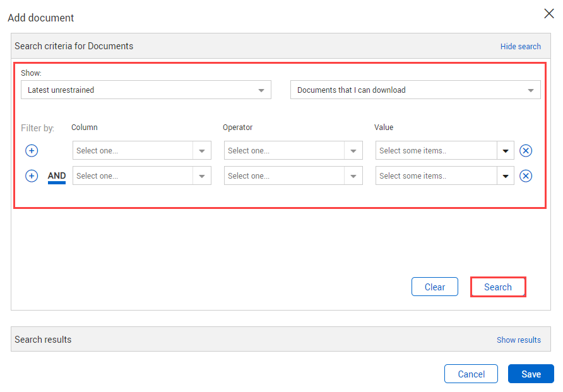563x392 pixels.
Task: Click first row Value items field
Action: (x=437, y=151)
